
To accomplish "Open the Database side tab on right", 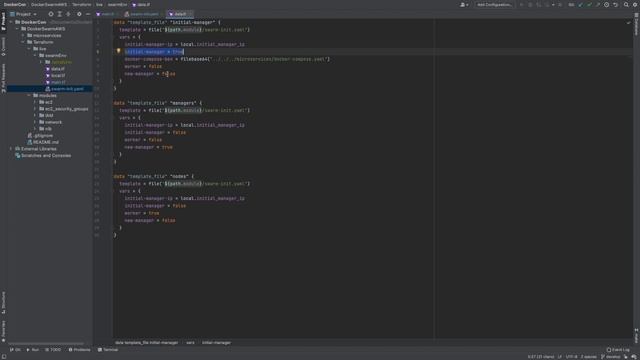I will [636, 24].
